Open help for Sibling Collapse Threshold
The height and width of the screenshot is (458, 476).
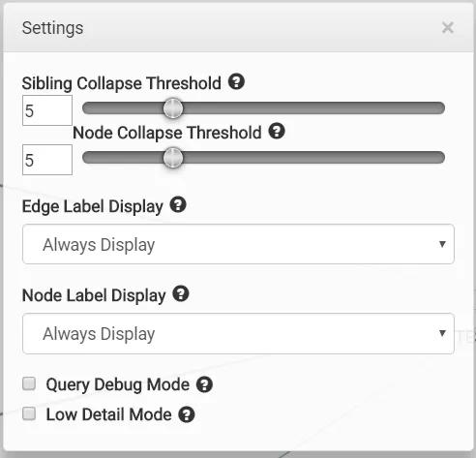(x=236, y=81)
